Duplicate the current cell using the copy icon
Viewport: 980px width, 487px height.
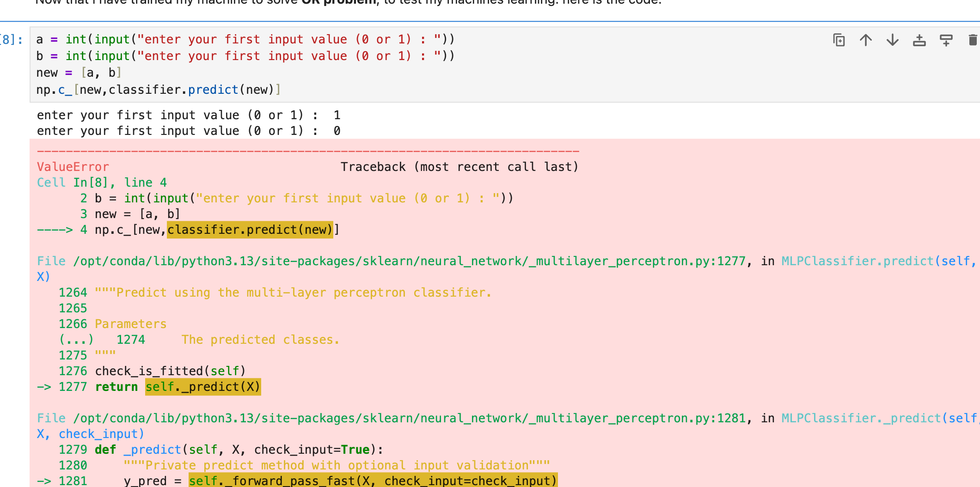[839, 40]
